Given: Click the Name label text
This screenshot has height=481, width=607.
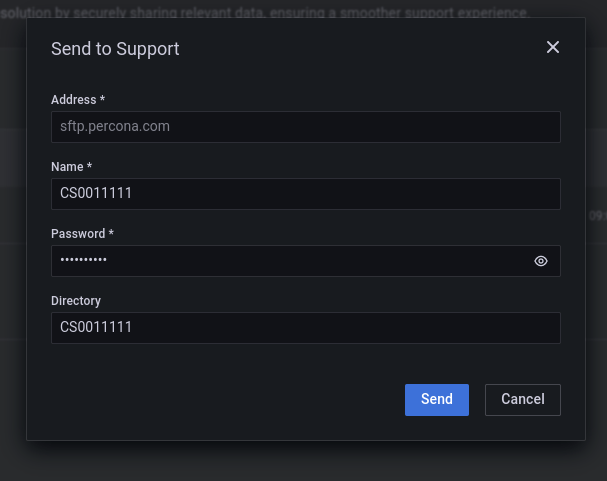Looking at the screenshot, I should pos(67,167).
